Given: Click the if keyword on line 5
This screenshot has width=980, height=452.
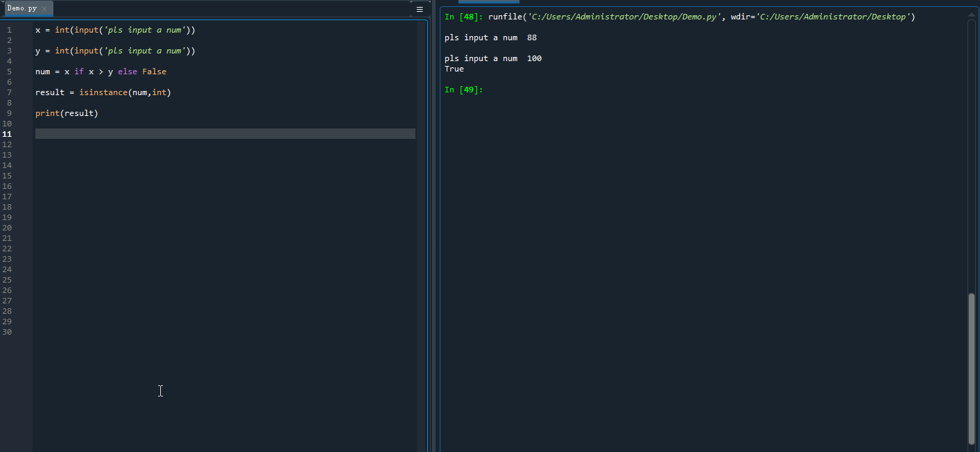Looking at the screenshot, I should (78, 72).
